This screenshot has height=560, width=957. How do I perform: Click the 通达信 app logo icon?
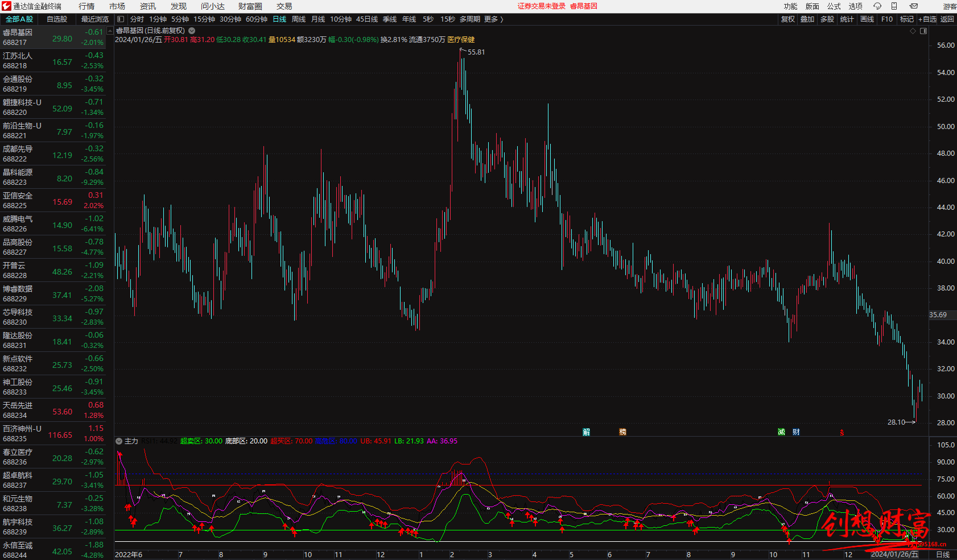point(6,6)
